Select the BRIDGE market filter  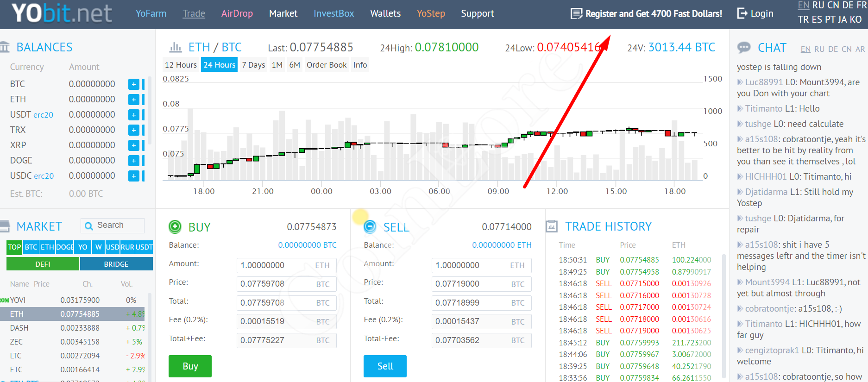116,264
